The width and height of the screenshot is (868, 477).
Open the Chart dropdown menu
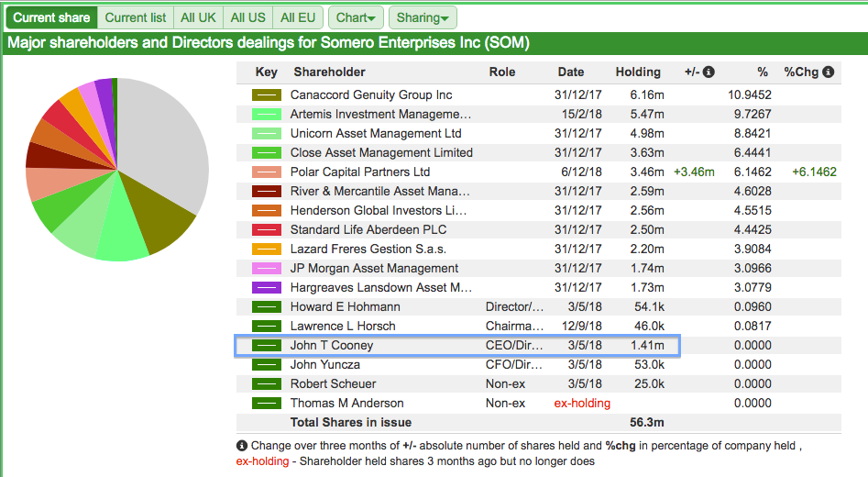pyautogui.click(x=356, y=17)
